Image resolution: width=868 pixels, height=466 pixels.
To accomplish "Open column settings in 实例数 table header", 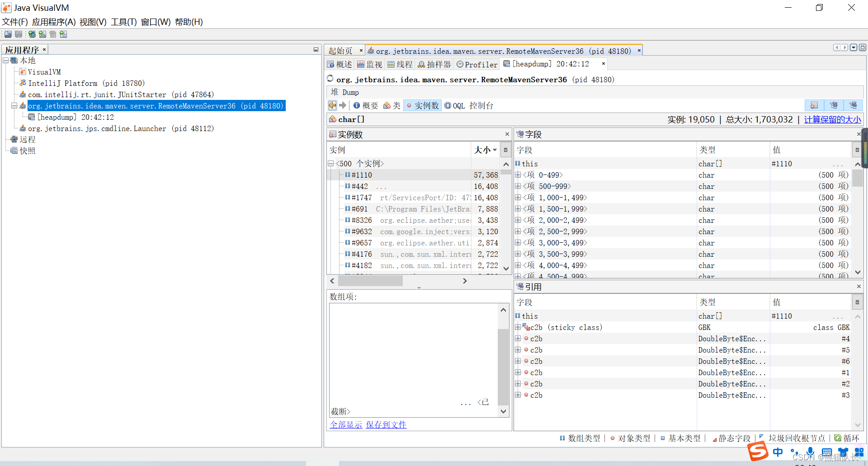I will point(506,150).
